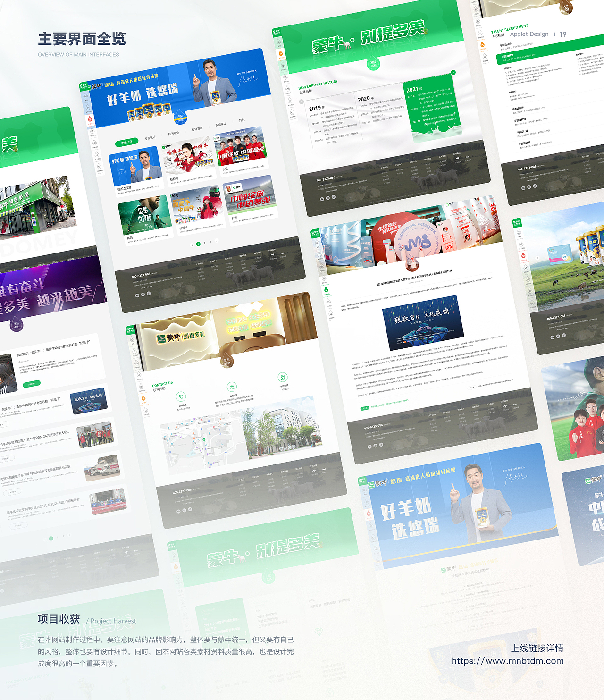Screen dimensions: 604x700
Task: Click the next arrow on the 2021 timeline card
Action: pyautogui.click(x=453, y=72)
